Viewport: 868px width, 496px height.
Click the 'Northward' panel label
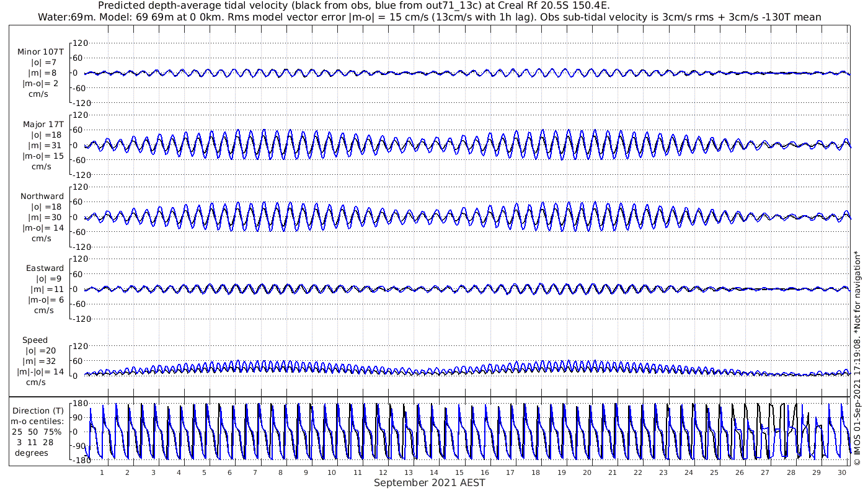(42, 196)
